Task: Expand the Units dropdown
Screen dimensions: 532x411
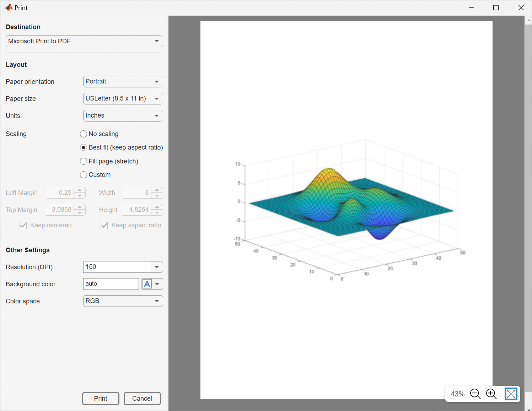Action: point(123,116)
